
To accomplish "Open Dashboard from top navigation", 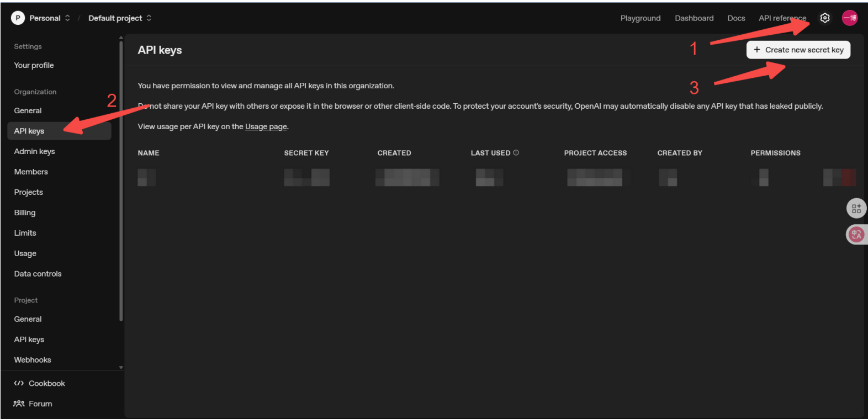I will [694, 18].
